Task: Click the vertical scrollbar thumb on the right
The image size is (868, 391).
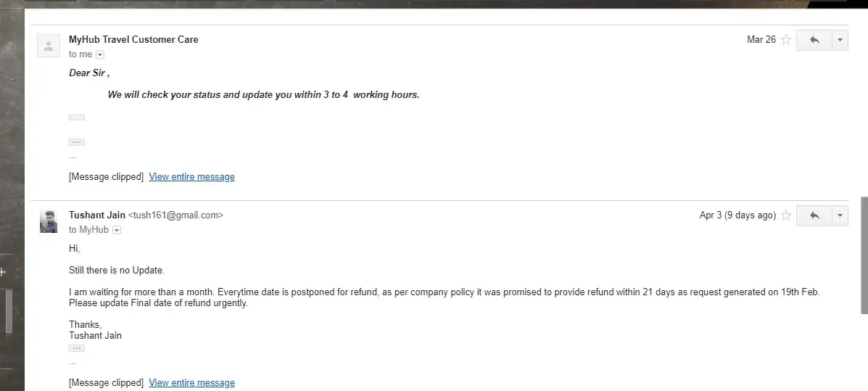Action: [x=864, y=254]
